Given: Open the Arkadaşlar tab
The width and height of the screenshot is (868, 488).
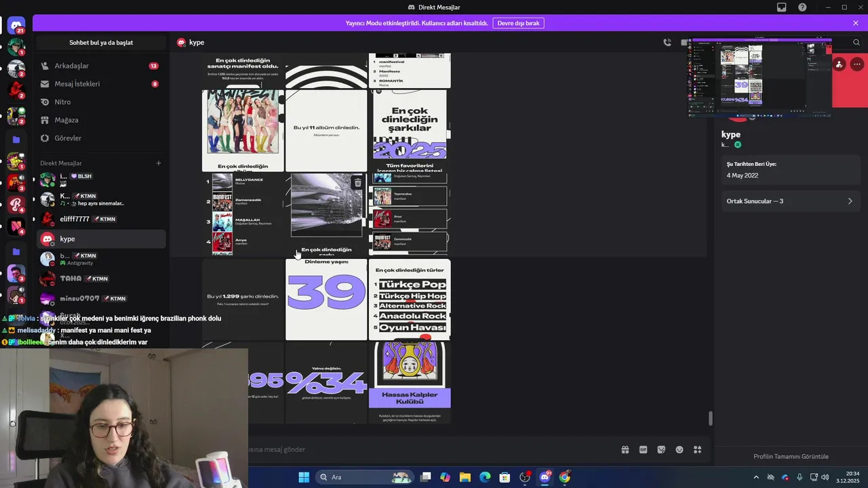Looking at the screenshot, I should [x=100, y=66].
